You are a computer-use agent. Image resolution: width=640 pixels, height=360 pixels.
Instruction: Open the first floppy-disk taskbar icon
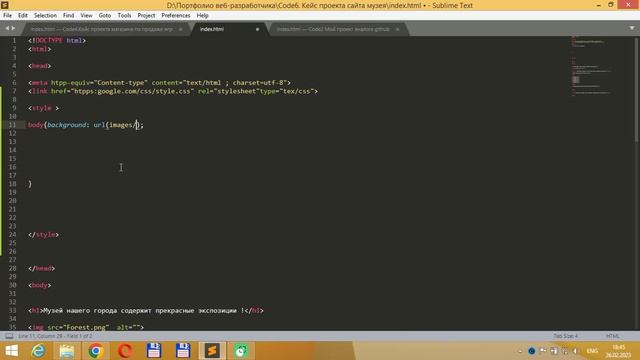click(154, 351)
